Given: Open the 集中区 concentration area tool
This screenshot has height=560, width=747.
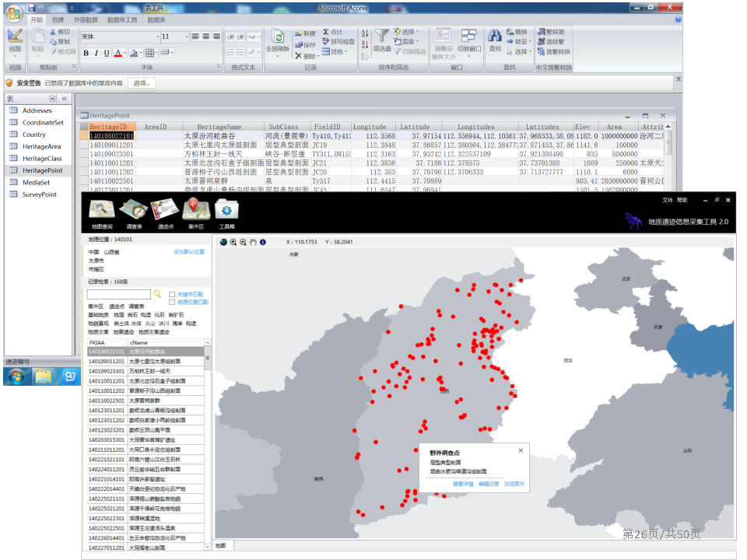Looking at the screenshot, I should 196,213.
